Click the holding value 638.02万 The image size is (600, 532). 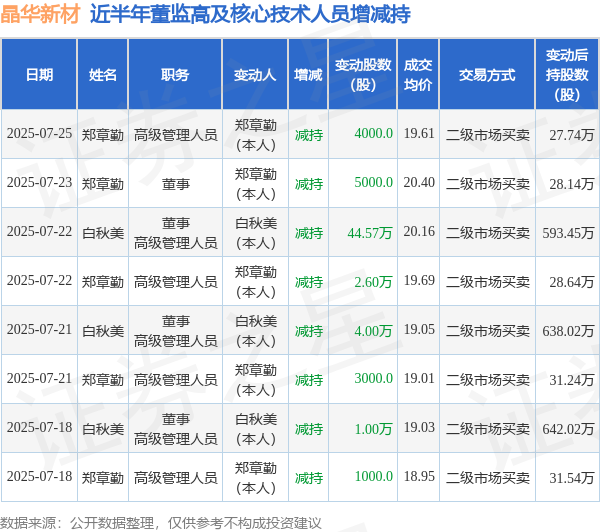pos(568,331)
